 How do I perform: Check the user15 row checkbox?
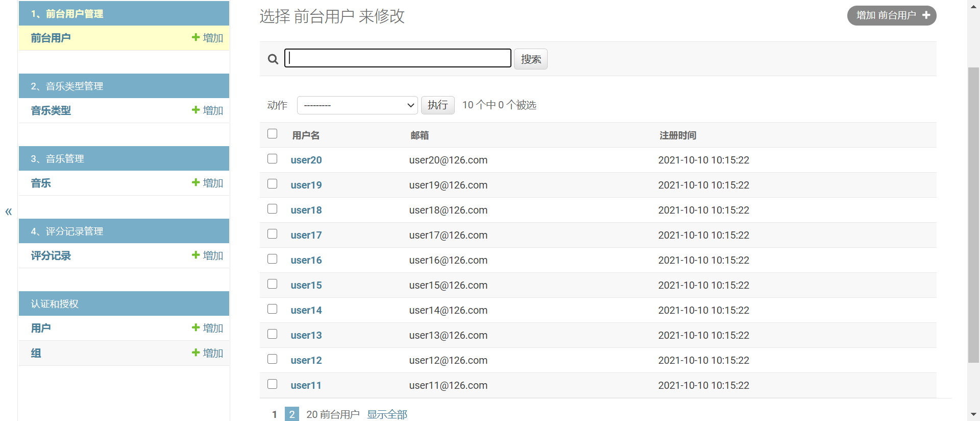point(273,284)
